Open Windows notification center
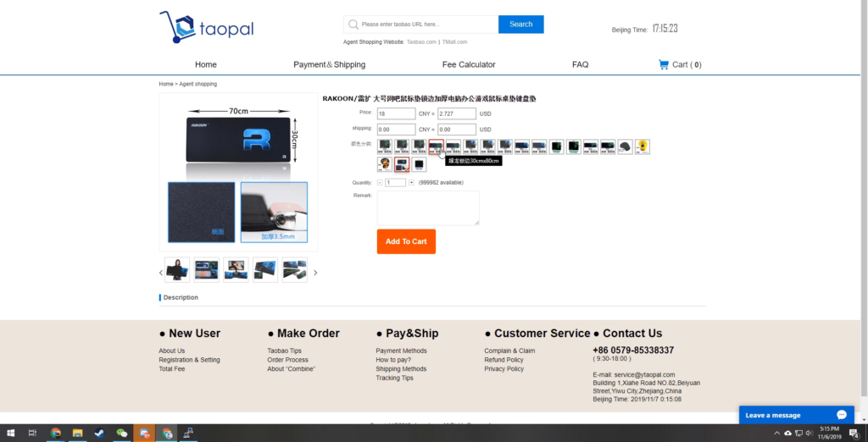Screen dimensions: 868x442 click(x=854, y=434)
